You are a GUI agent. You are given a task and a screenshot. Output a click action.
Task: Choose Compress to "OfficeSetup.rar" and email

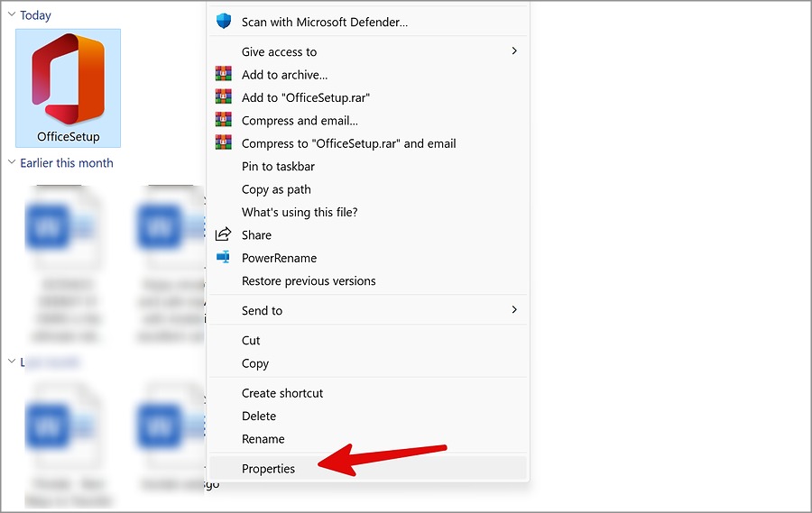tap(368, 142)
